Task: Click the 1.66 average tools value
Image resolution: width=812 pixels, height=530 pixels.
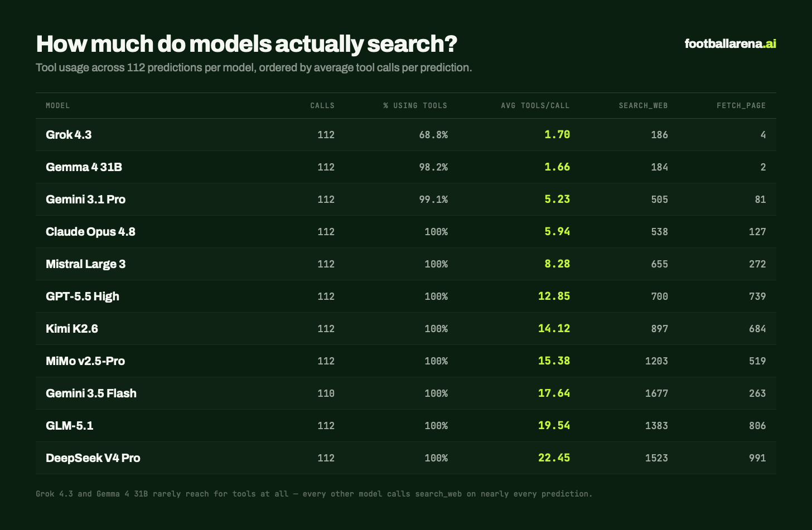Action: [557, 167]
